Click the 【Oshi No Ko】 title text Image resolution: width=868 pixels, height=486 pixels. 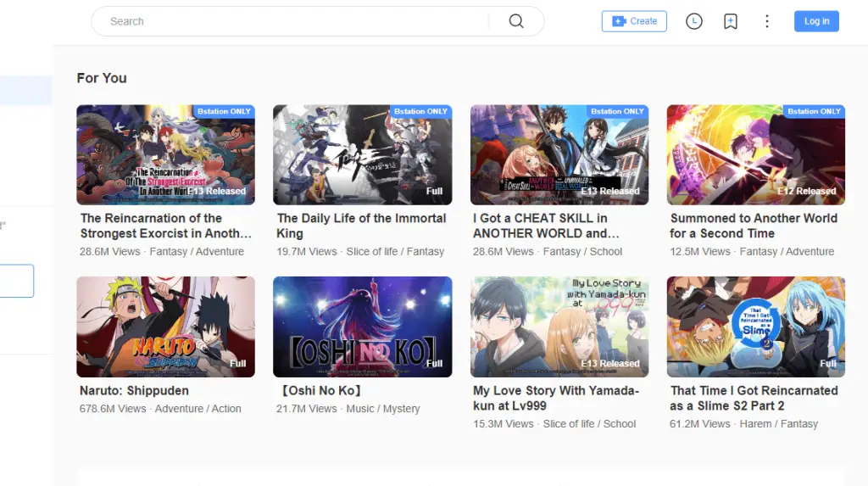pos(320,390)
